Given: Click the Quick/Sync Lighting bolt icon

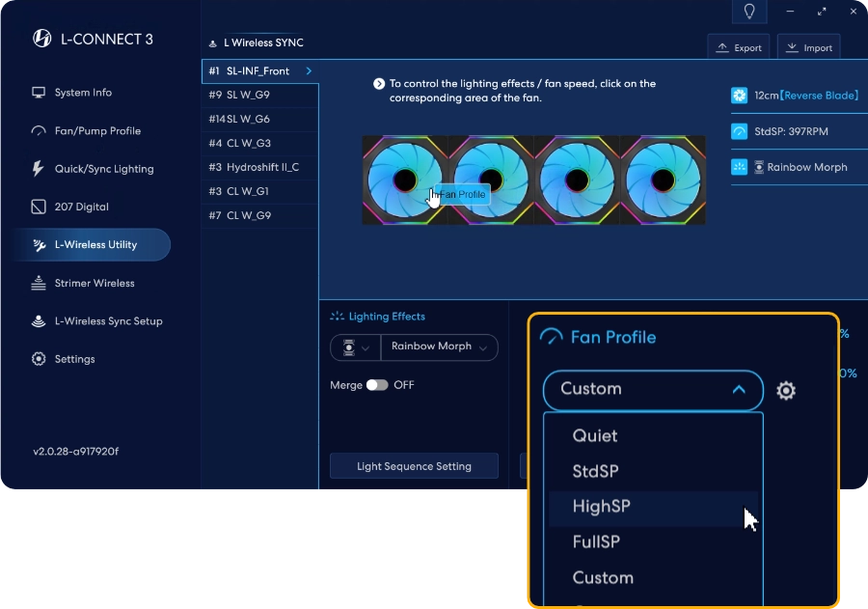Looking at the screenshot, I should 39,169.
